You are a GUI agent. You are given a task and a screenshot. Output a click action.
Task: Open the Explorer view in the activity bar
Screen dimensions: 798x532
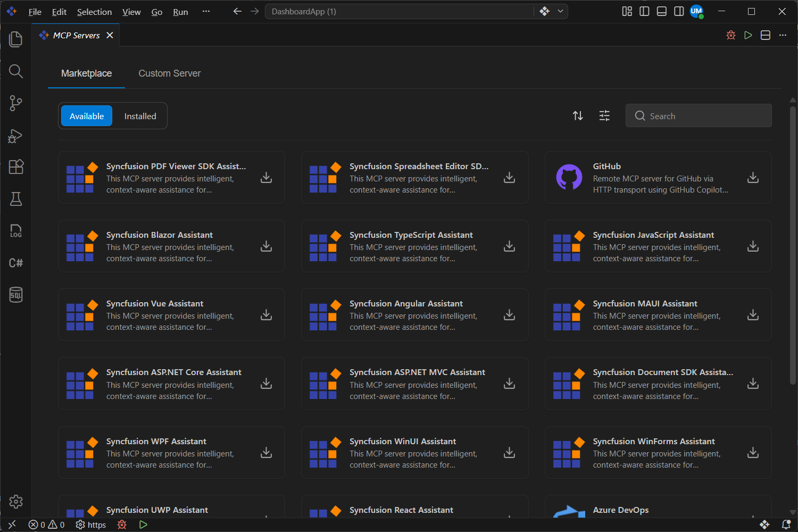(16, 39)
